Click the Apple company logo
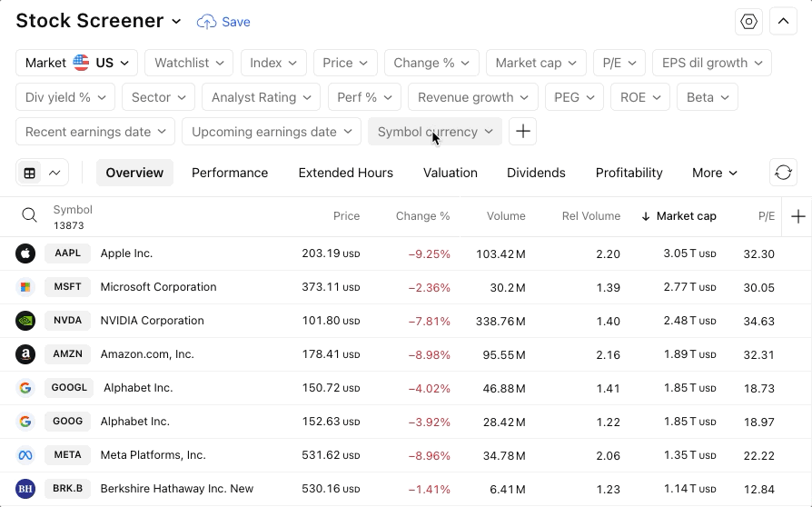The width and height of the screenshot is (812, 507). coord(25,253)
